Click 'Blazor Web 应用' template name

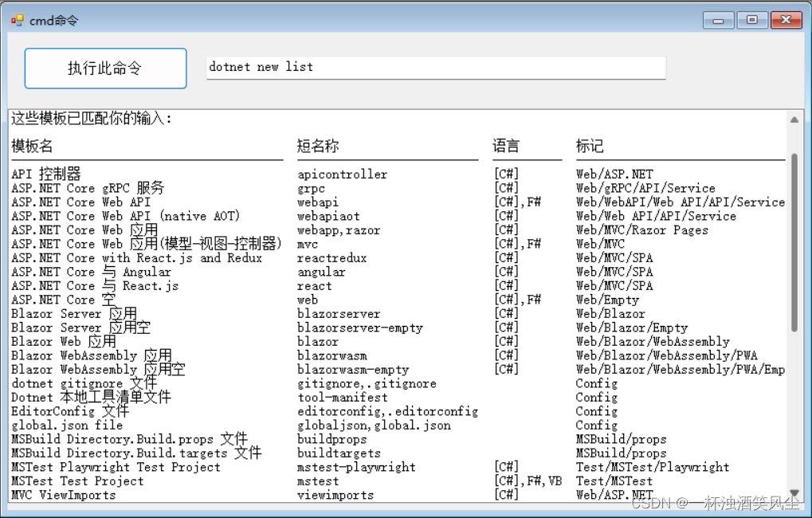(64, 342)
